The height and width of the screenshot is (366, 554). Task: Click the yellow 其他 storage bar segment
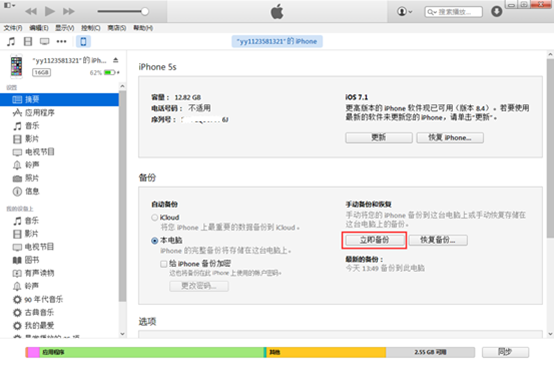tap(326, 352)
